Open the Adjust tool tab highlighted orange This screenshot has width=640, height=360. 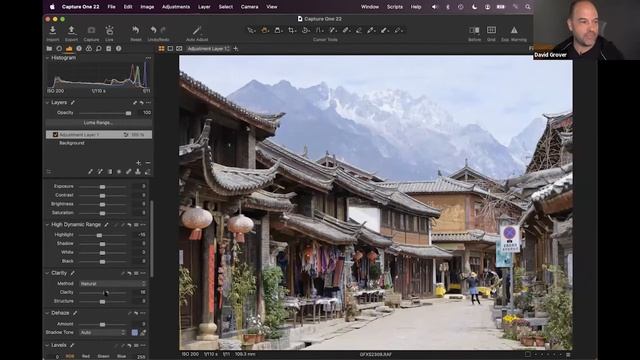pyautogui.click(x=69, y=49)
